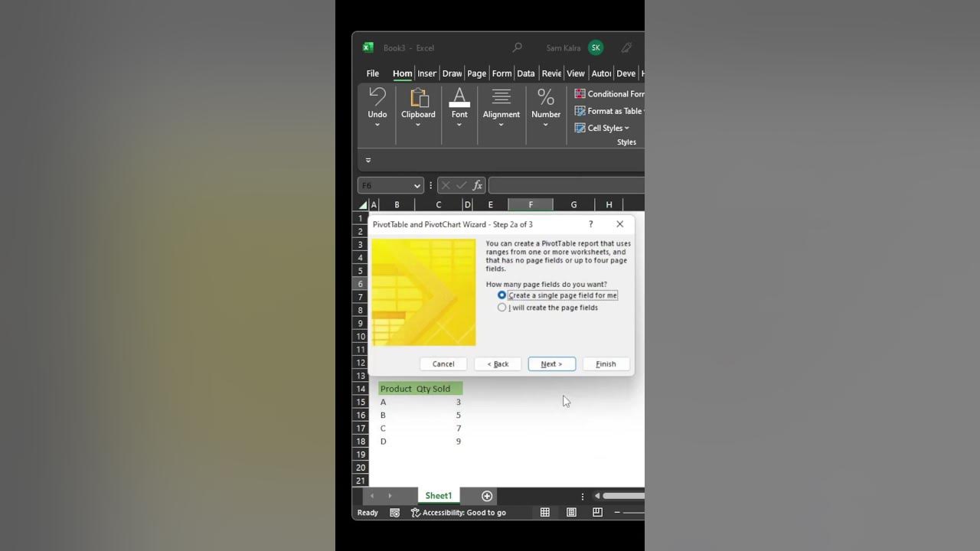This screenshot has height=551, width=980.
Task: Click the Product header cell
Action: pos(396,389)
